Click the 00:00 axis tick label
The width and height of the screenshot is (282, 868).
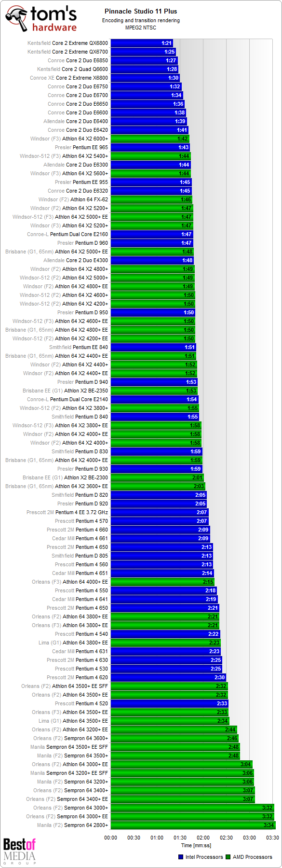coord(111,838)
